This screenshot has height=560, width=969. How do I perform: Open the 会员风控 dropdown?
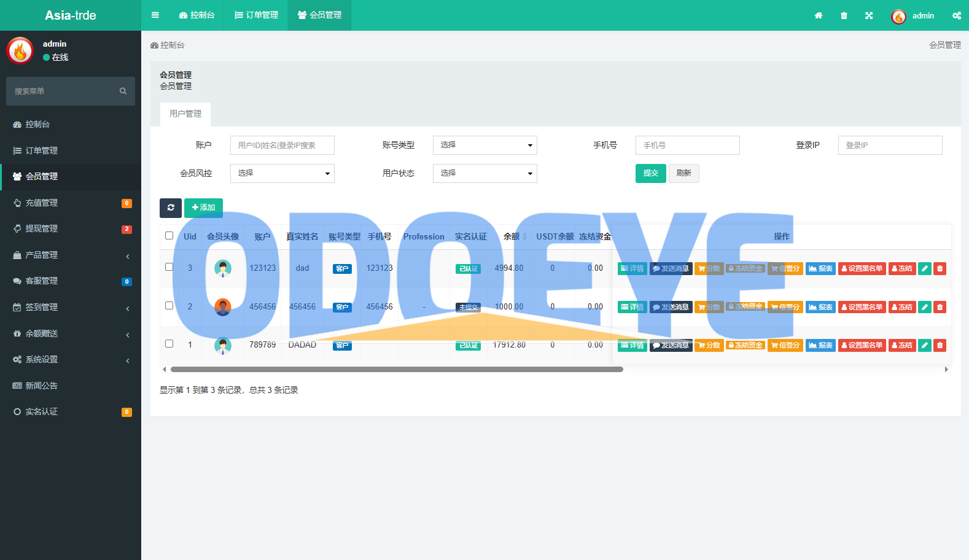click(x=282, y=173)
